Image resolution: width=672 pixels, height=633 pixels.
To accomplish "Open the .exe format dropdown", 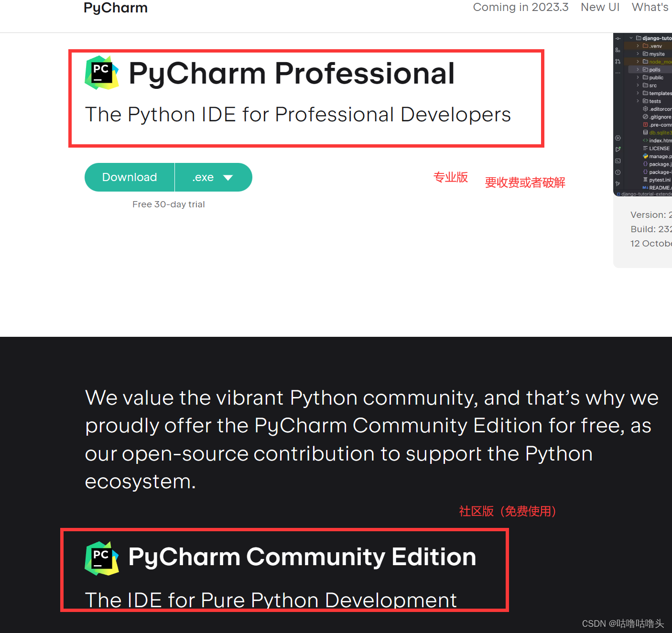I will 213,177.
